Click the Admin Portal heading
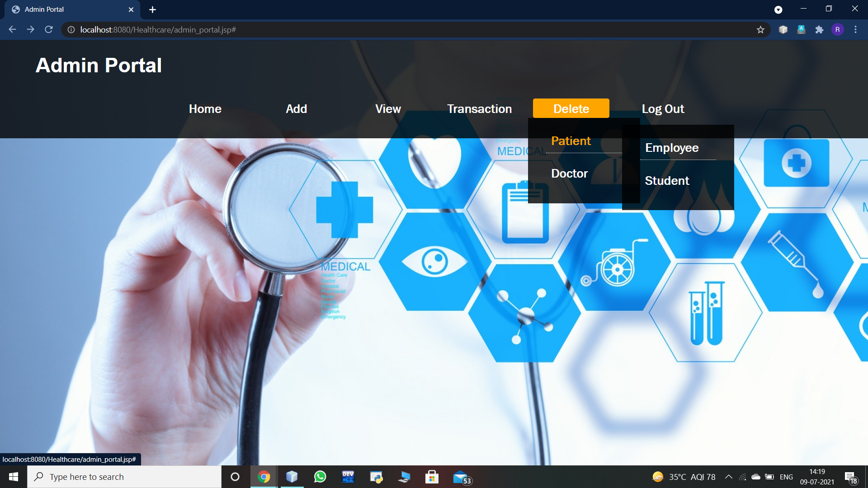 pos(99,65)
